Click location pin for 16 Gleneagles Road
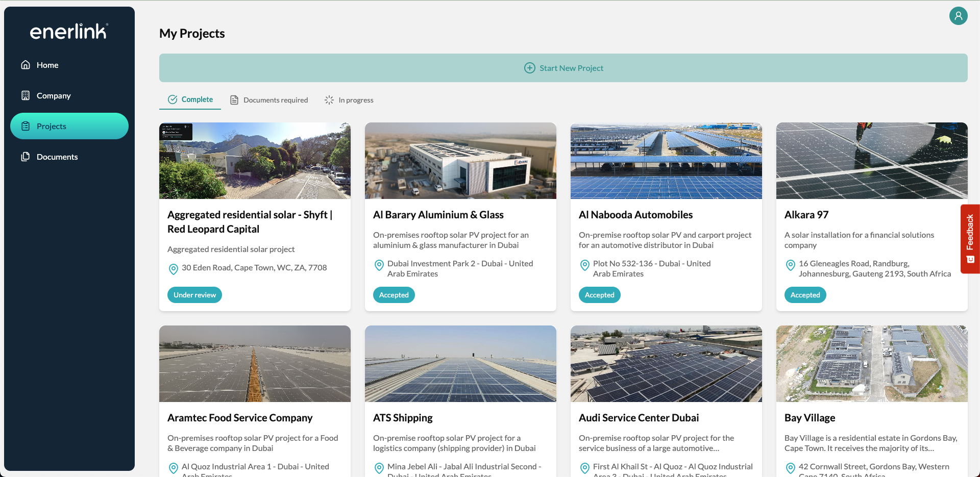 791,265
